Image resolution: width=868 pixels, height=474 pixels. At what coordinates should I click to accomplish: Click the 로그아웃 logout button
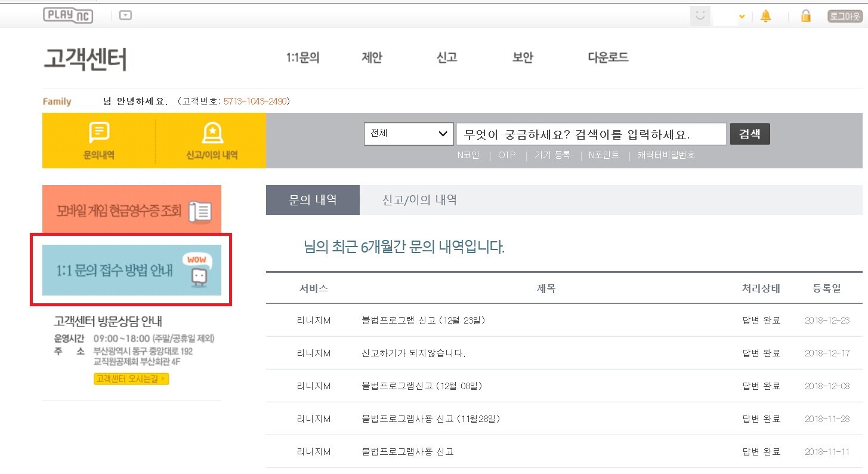point(845,16)
